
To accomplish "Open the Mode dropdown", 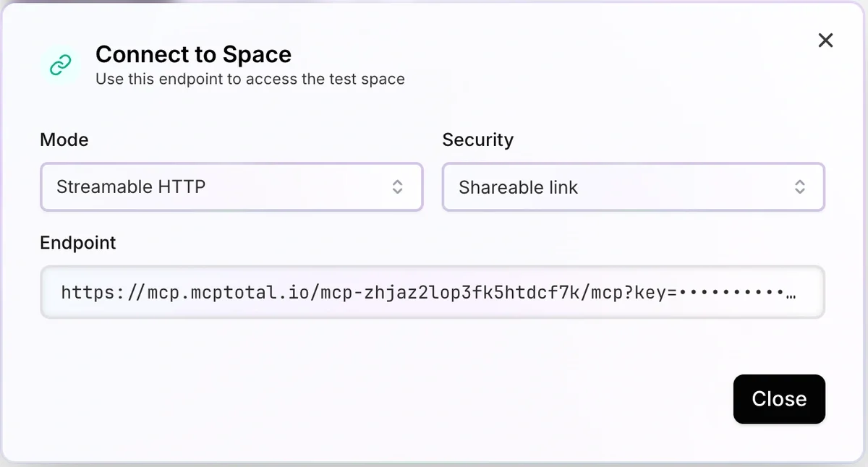I will pyautogui.click(x=231, y=187).
